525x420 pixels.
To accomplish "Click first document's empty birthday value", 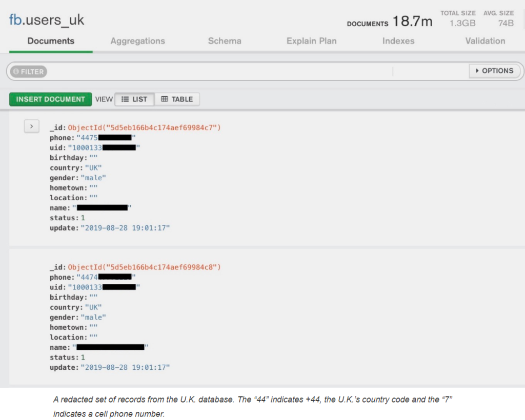I will (x=93, y=158).
